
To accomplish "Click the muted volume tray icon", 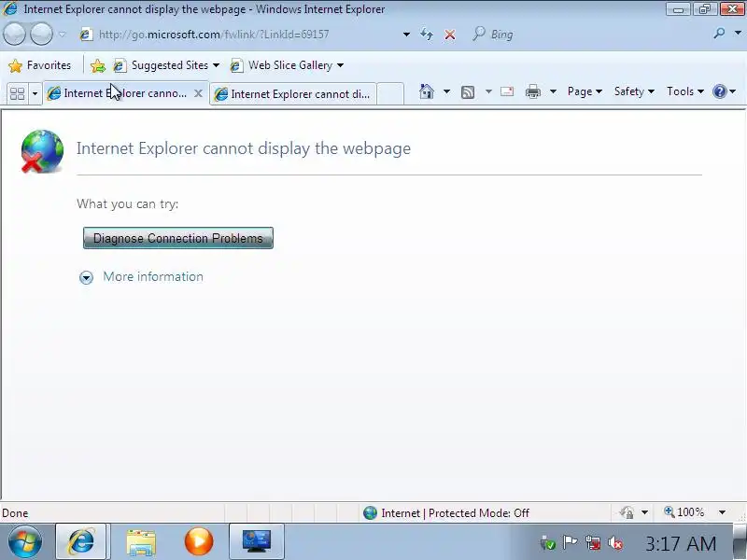I will point(615,542).
